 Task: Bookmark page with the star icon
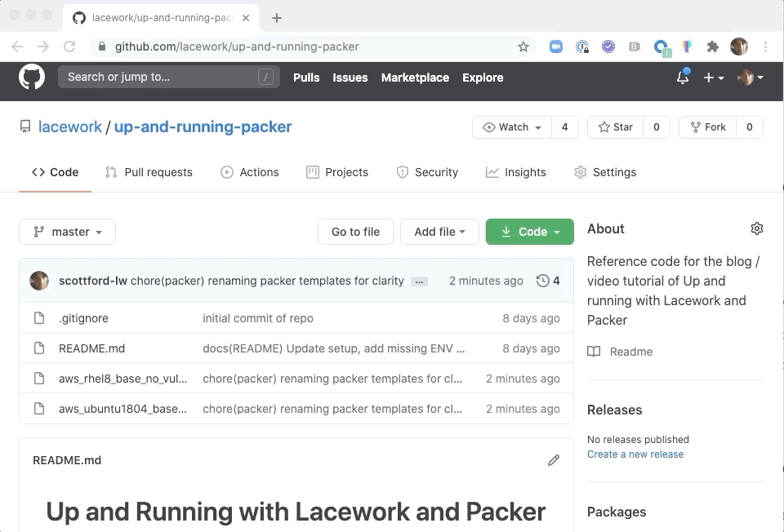tap(523, 47)
